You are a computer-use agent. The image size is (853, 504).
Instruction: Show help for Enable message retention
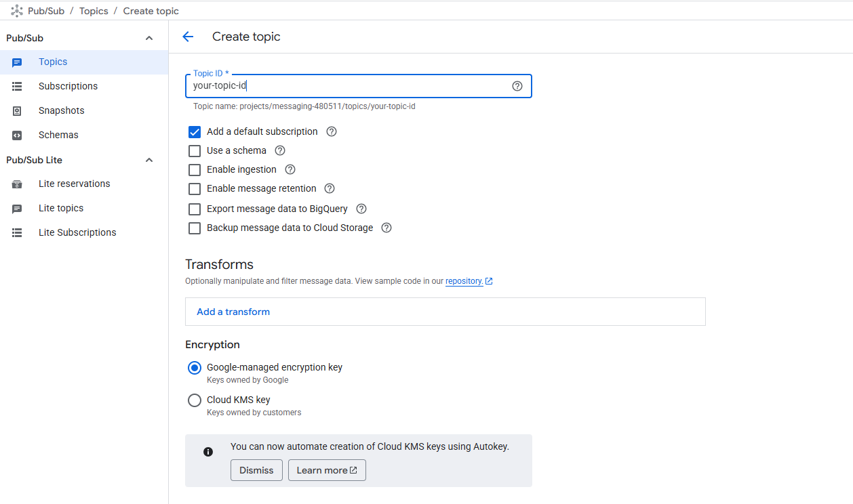click(x=330, y=188)
